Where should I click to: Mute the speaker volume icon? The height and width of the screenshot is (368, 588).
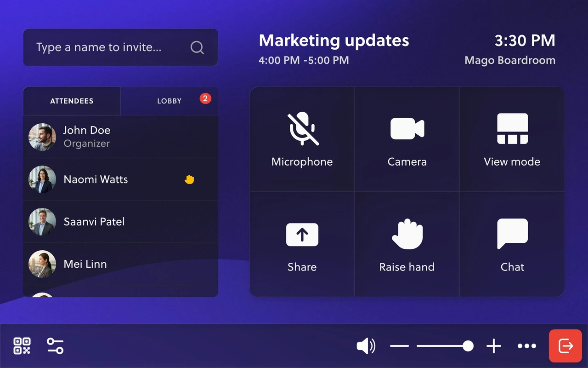pos(366,346)
